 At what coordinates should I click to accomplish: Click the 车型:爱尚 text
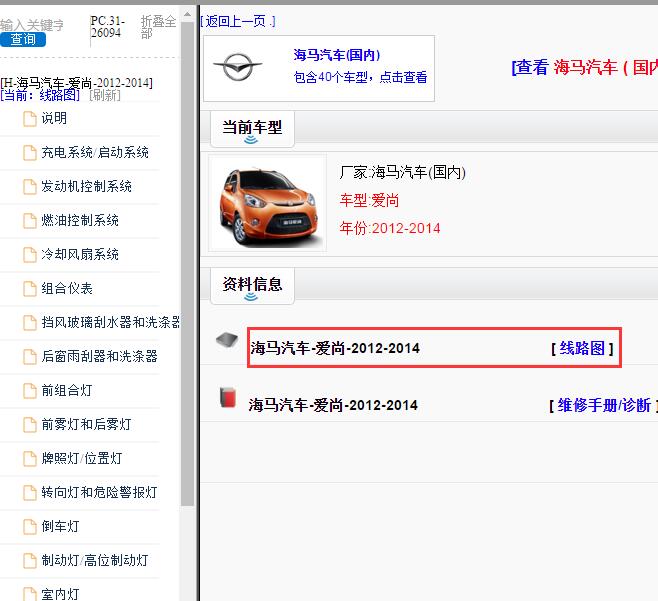click(369, 201)
